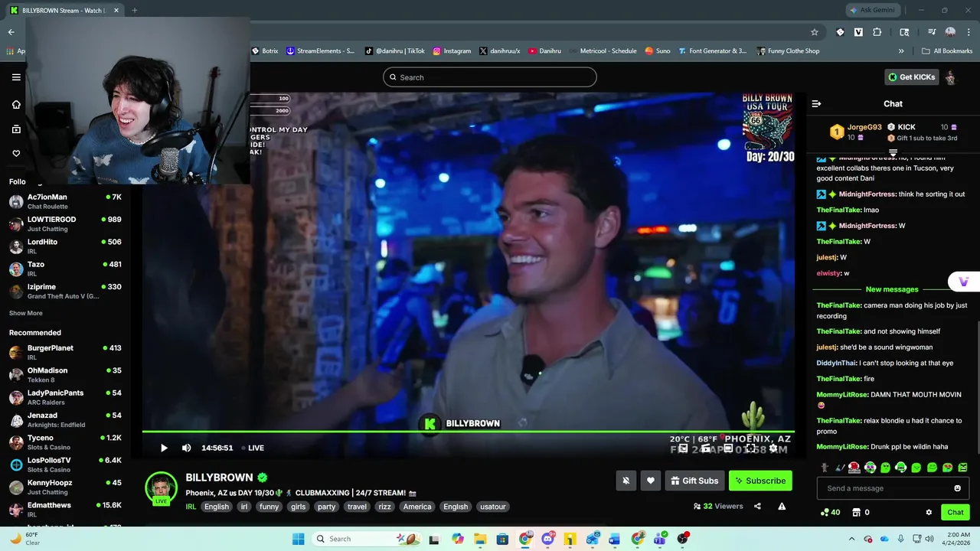Insert the red-hat emote quick pick
The width and height of the screenshot is (980, 551).
click(x=854, y=467)
